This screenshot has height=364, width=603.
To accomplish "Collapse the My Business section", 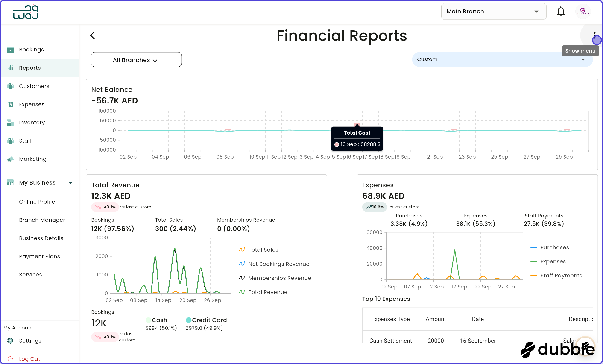I will (70, 182).
